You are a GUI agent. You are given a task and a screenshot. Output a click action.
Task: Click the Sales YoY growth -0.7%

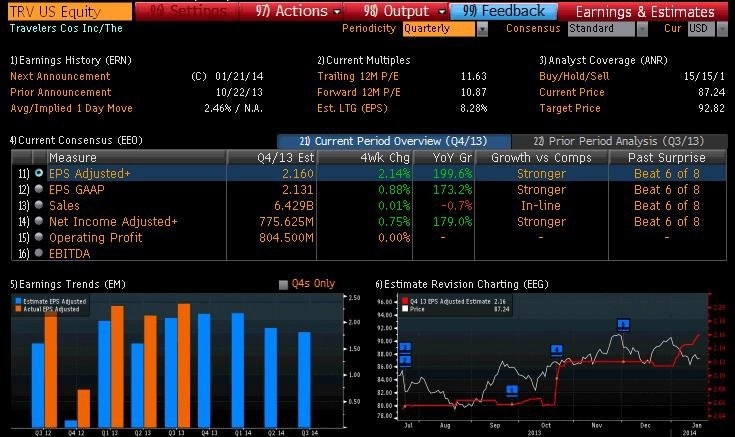[x=457, y=205]
